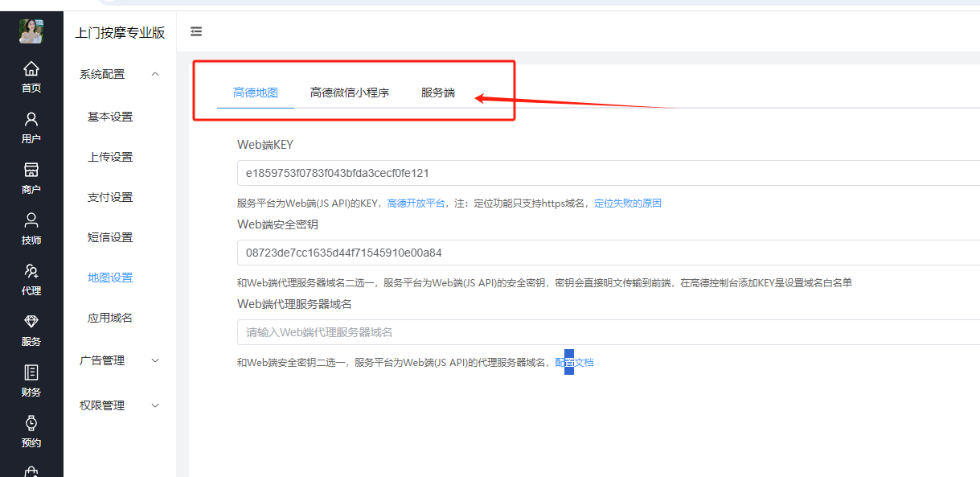This screenshot has height=477, width=980.
Task: Click the Web端安全密钥 field label
Action: click(x=277, y=224)
